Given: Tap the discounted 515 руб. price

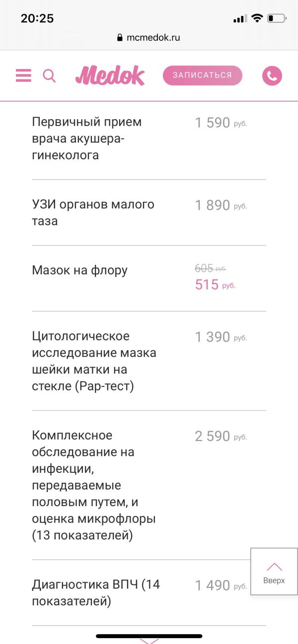Looking at the screenshot, I should click(x=215, y=285).
